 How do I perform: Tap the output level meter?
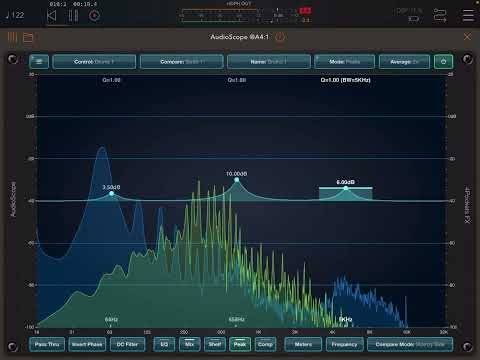246,15
